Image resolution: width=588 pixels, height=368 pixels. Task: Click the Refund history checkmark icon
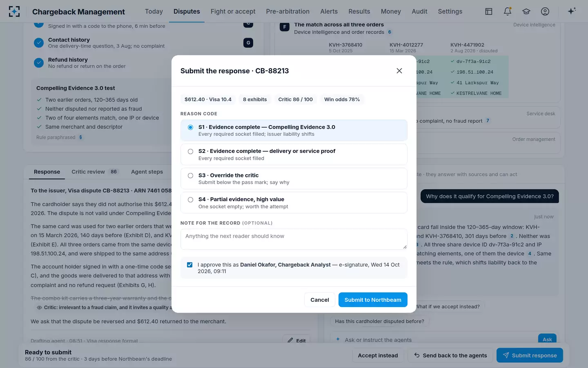(x=39, y=63)
